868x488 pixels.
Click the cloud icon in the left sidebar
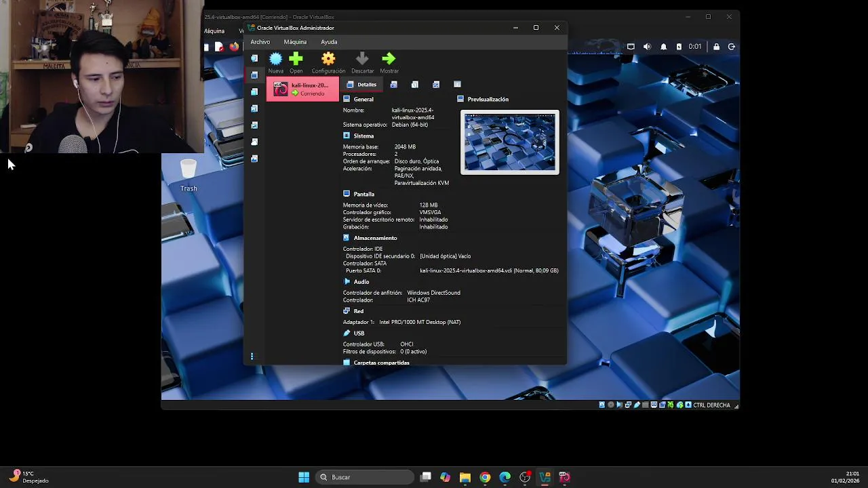click(x=254, y=142)
